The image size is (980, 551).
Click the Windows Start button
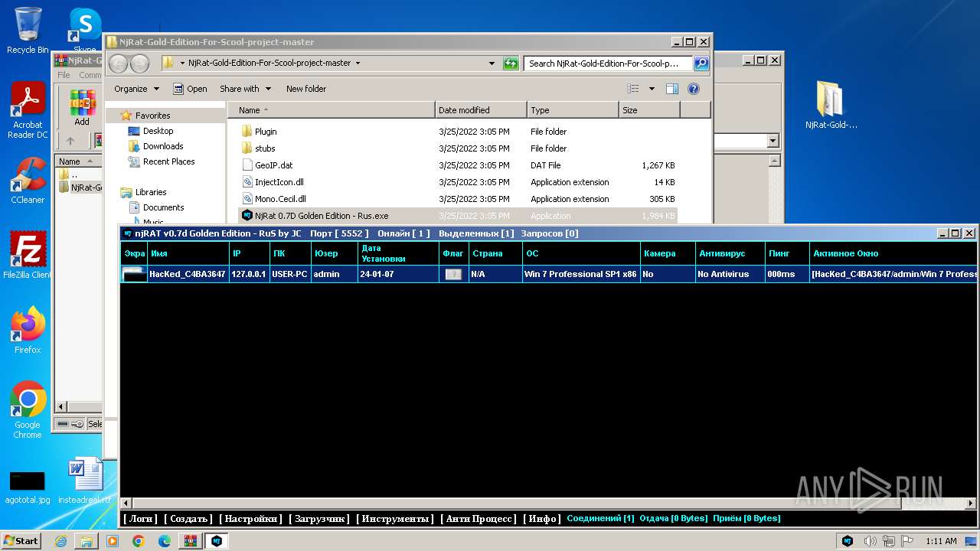click(21, 541)
